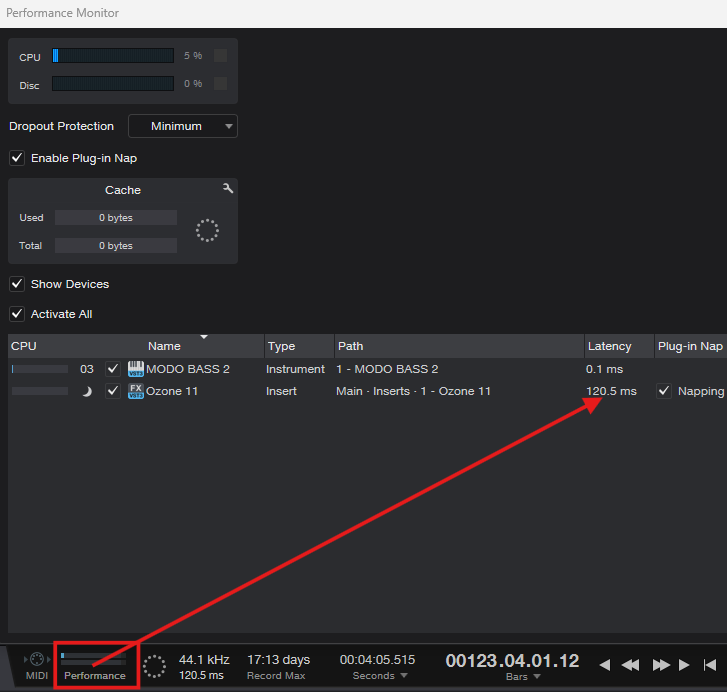Click path Main · Inserts · 1 - Ozone 11
727x692 pixels.
[413, 391]
